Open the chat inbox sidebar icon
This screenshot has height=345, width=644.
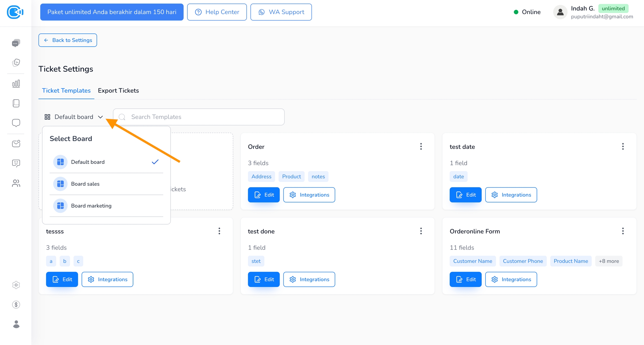point(16,43)
